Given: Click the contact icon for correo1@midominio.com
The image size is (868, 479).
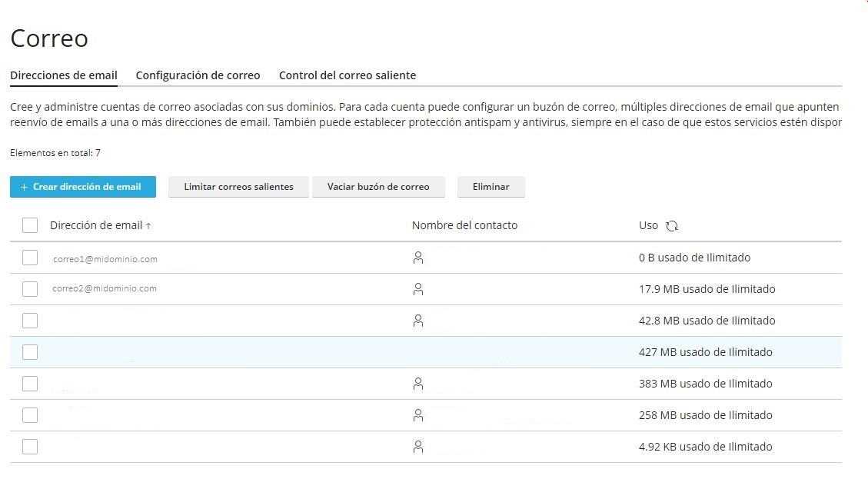Looking at the screenshot, I should (x=418, y=258).
